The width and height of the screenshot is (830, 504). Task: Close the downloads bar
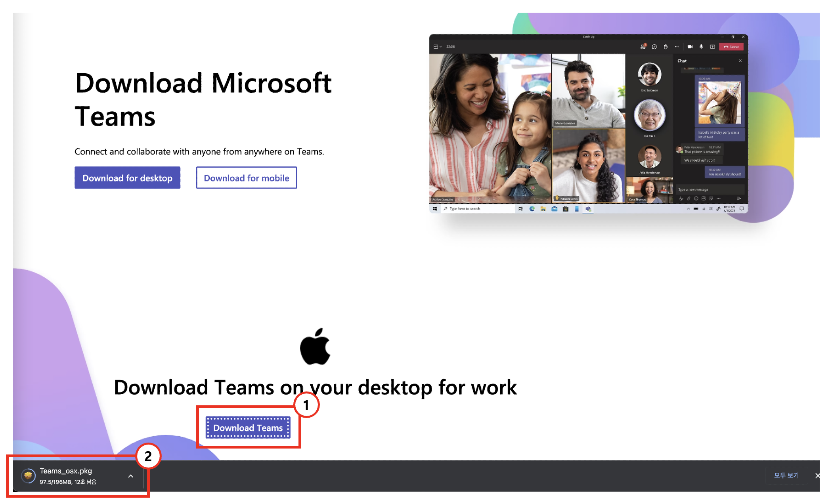pyautogui.click(x=817, y=475)
